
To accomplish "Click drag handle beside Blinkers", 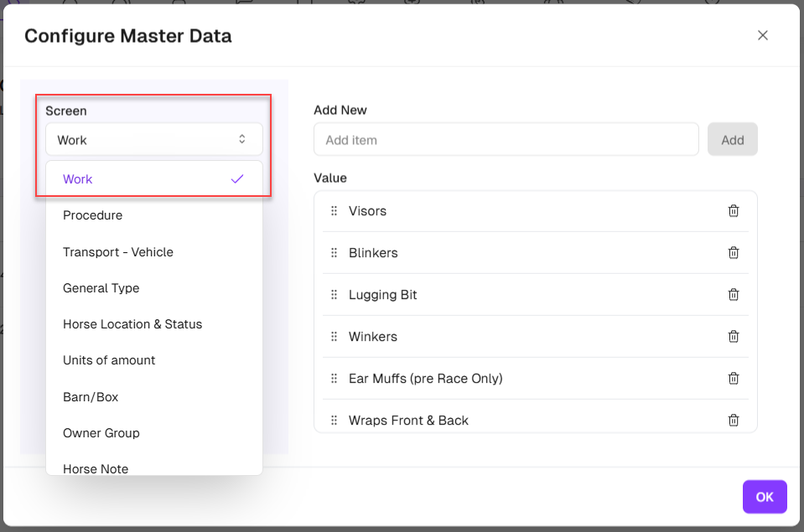I will (x=334, y=253).
